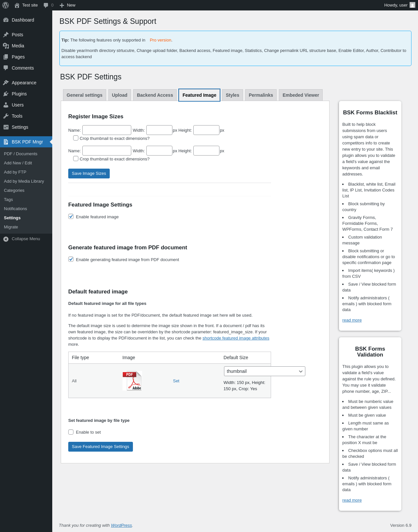Toggle second Crop thumbnail to exact dimensions checkbox
Viewport: 418px width, 532px height.
tap(76, 158)
